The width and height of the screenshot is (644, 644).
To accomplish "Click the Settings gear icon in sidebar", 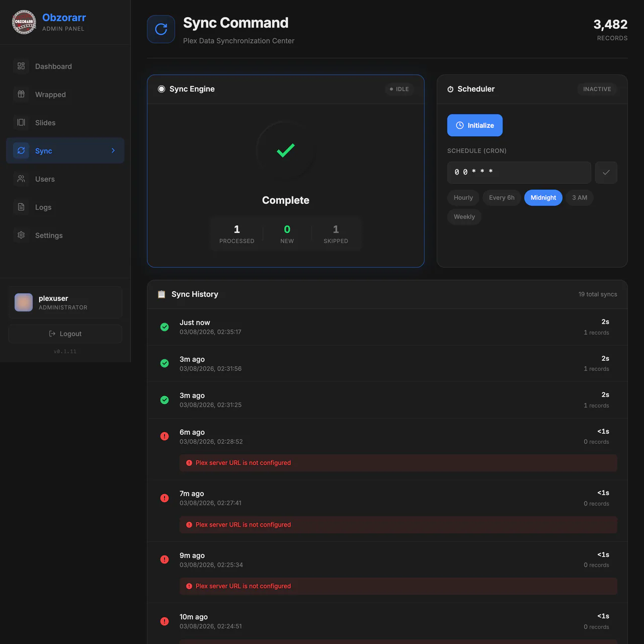I will 21,235.
